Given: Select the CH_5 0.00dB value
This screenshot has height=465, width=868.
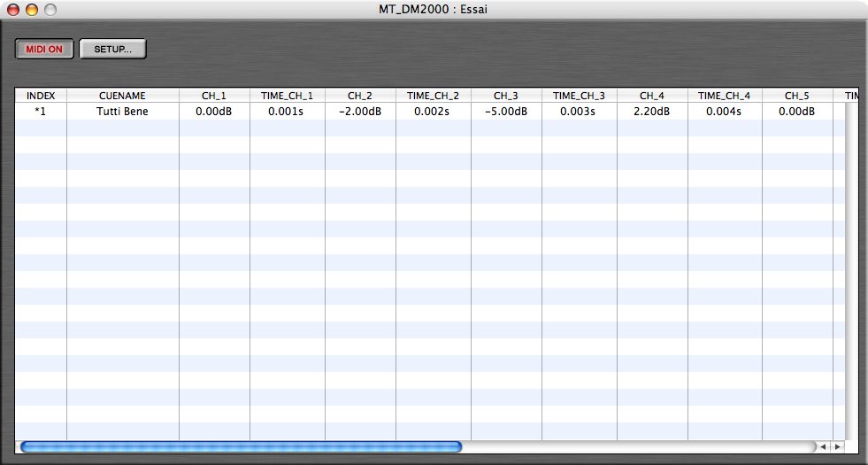Looking at the screenshot, I should click(x=798, y=112).
